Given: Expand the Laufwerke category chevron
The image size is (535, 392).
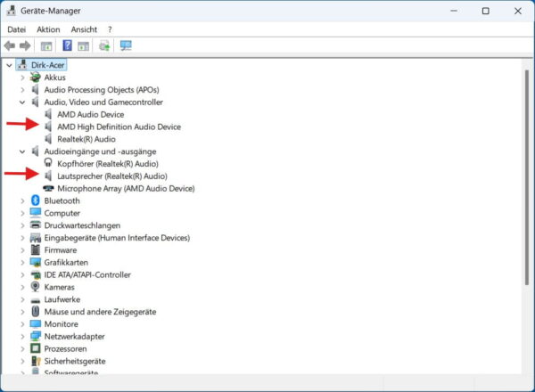Looking at the screenshot, I should click(22, 300).
